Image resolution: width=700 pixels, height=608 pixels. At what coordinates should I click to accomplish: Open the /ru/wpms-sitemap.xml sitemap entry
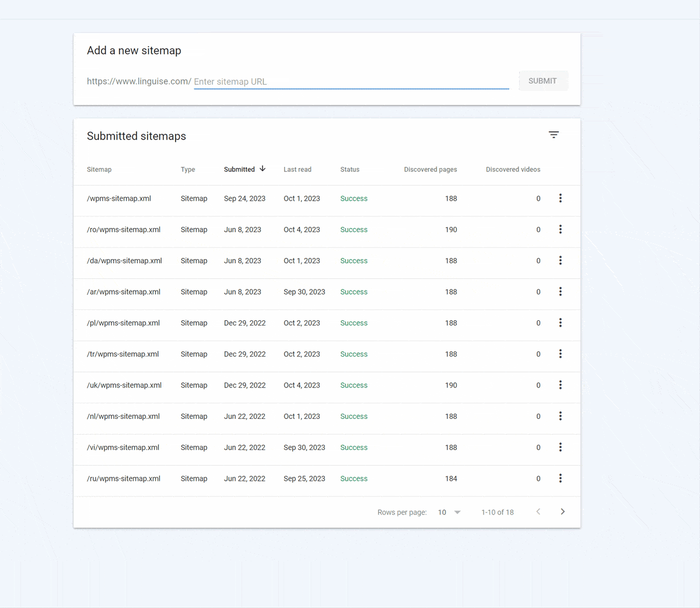[x=124, y=478]
